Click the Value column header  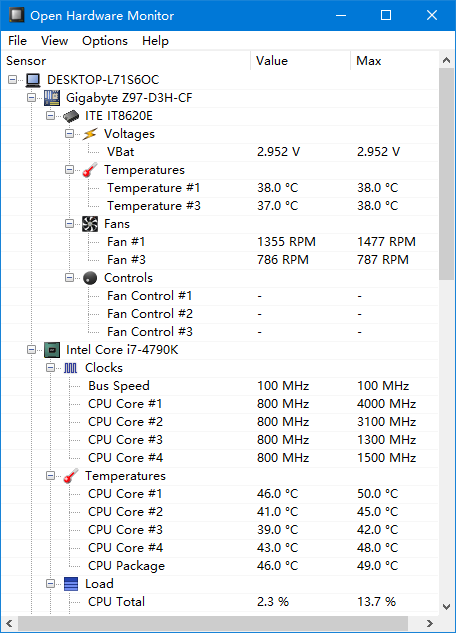click(300, 61)
